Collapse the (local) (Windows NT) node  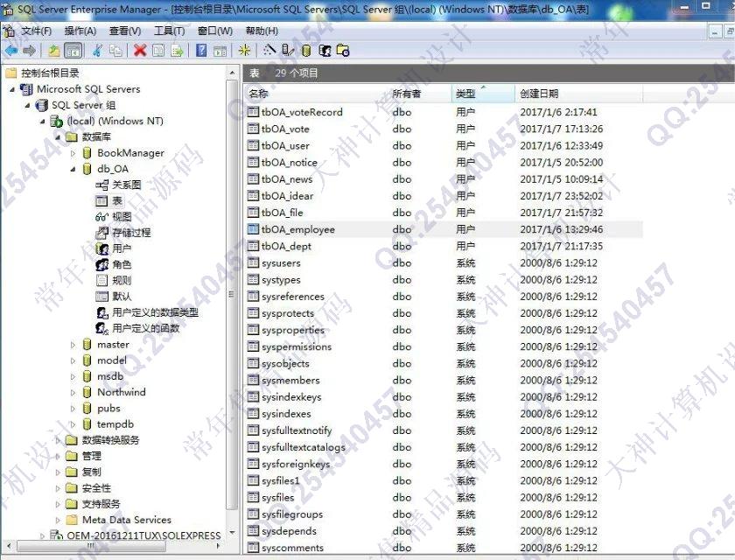click(42, 121)
